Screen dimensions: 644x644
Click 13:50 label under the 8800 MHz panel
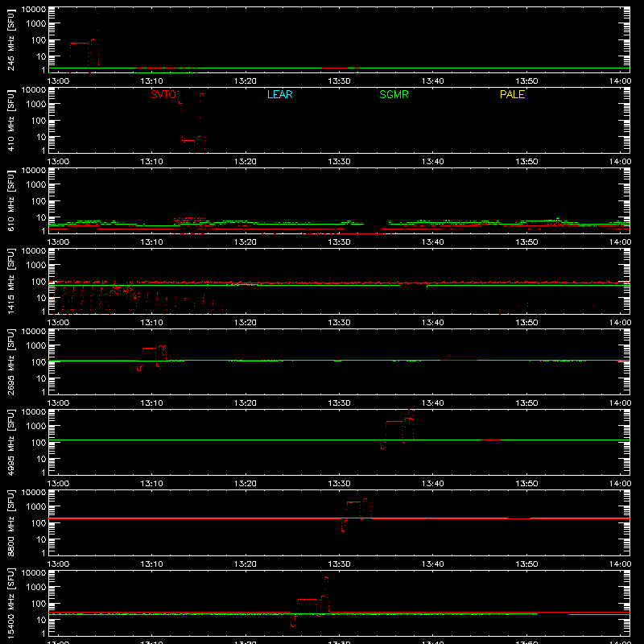point(526,564)
